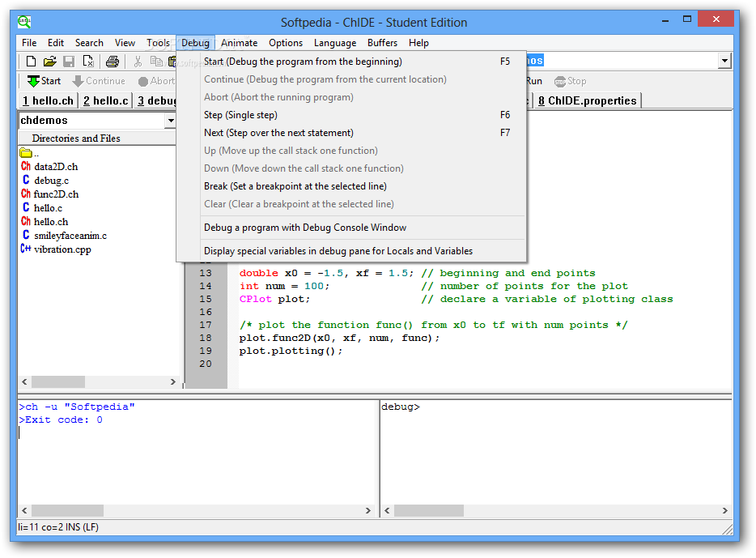756x558 pixels.
Task: Choose Break to set a breakpoint
Action: [295, 186]
